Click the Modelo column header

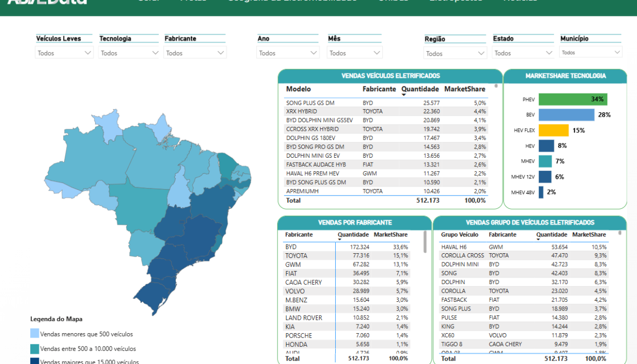[298, 89]
